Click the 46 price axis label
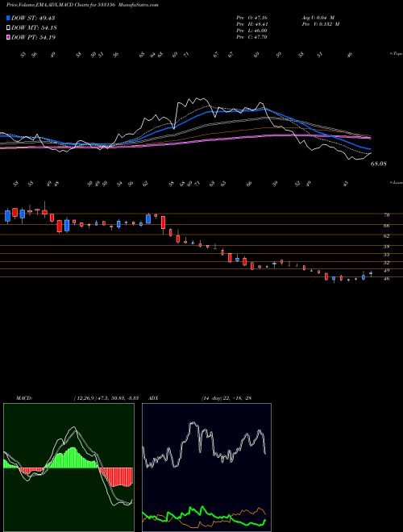 [387, 279]
